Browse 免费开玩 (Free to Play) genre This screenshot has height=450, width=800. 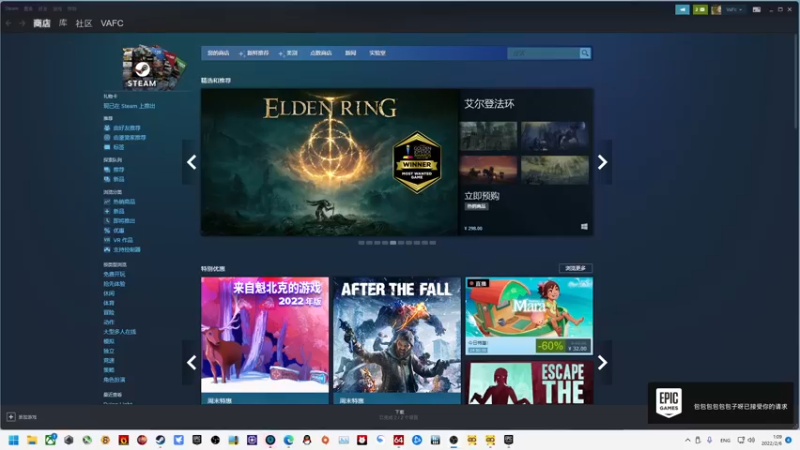tap(114, 274)
